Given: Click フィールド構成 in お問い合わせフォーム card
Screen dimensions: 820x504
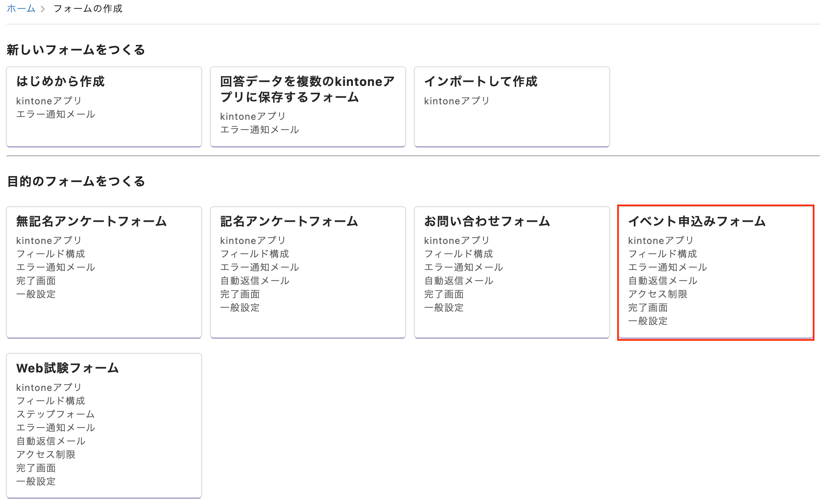Looking at the screenshot, I should [x=459, y=254].
